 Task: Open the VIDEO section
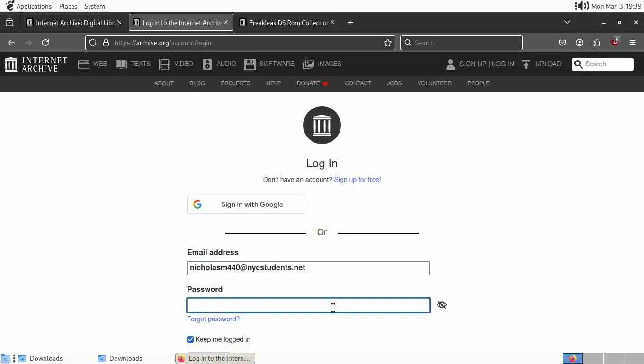tap(176, 64)
